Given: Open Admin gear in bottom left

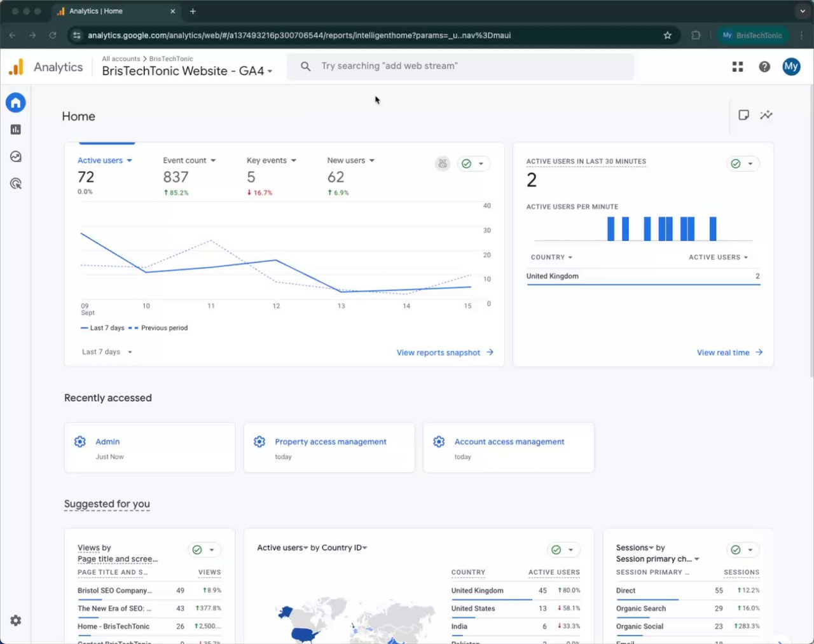Looking at the screenshot, I should click(x=16, y=620).
